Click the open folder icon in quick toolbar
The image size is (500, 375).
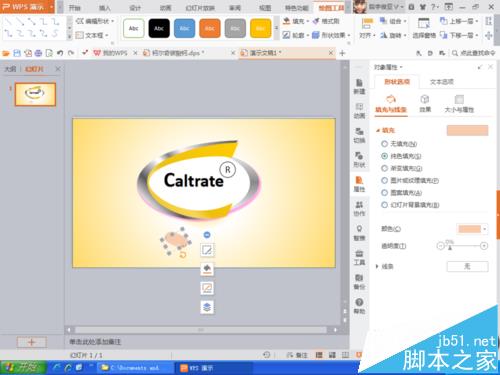pyautogui.click(x=6, y=53)
